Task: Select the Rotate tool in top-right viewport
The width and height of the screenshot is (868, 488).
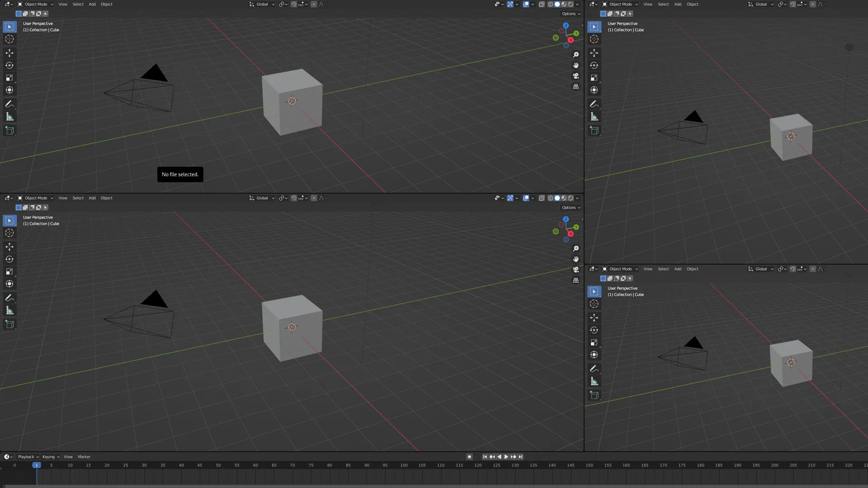Action: tap(594, 66)
